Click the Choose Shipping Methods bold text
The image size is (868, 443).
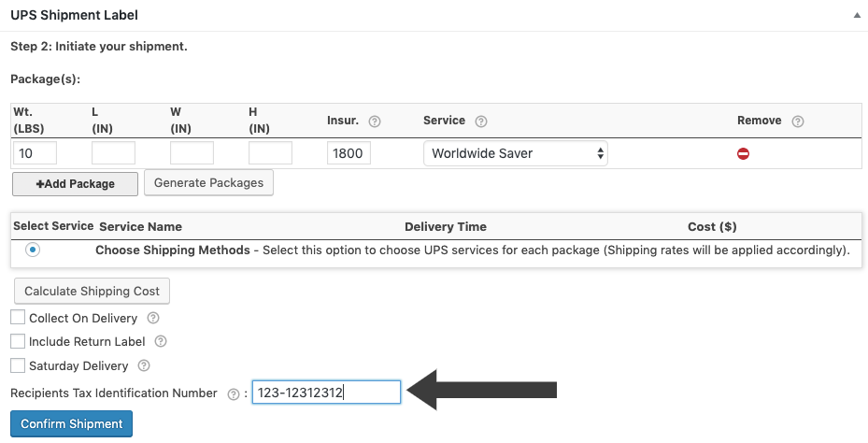[173, 250]
